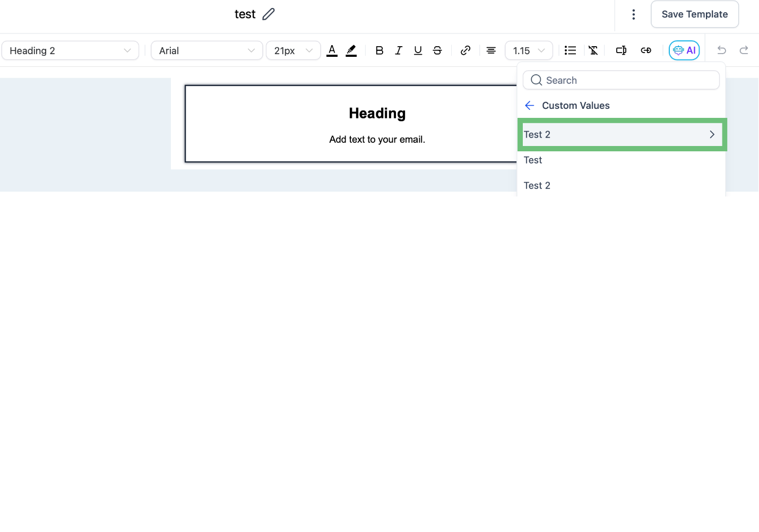Screen dimensions: 759x532
Task: Open the Arial font family dropdown
Action: pos(207,50)
